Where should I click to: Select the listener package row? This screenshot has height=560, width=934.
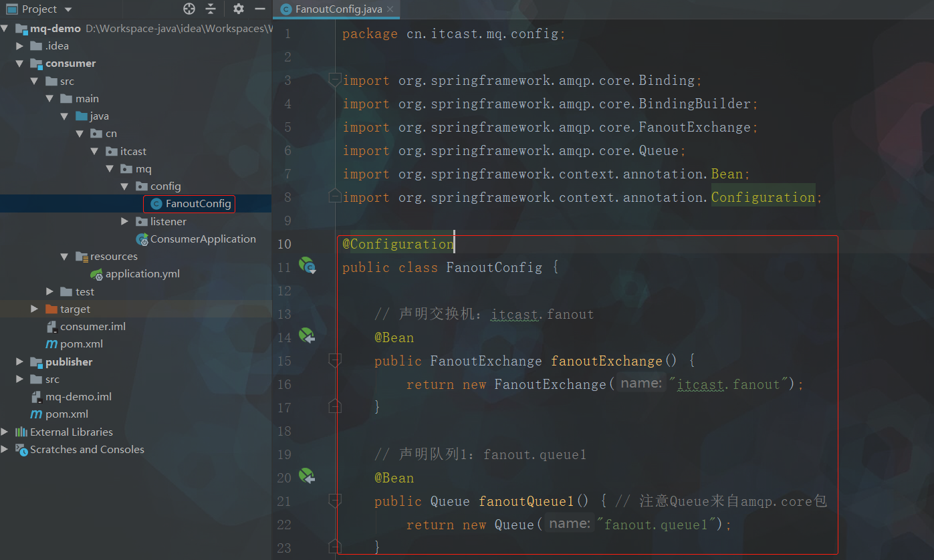point(136,221)
